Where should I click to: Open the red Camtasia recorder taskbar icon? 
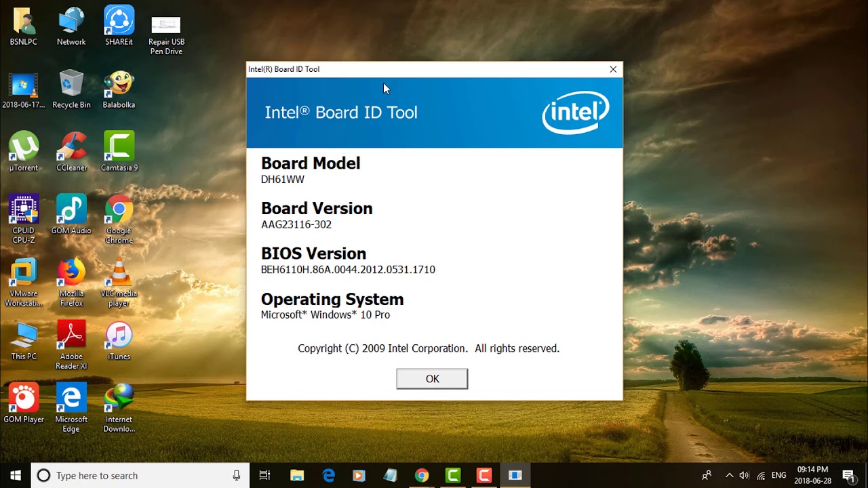coord(484,475)
